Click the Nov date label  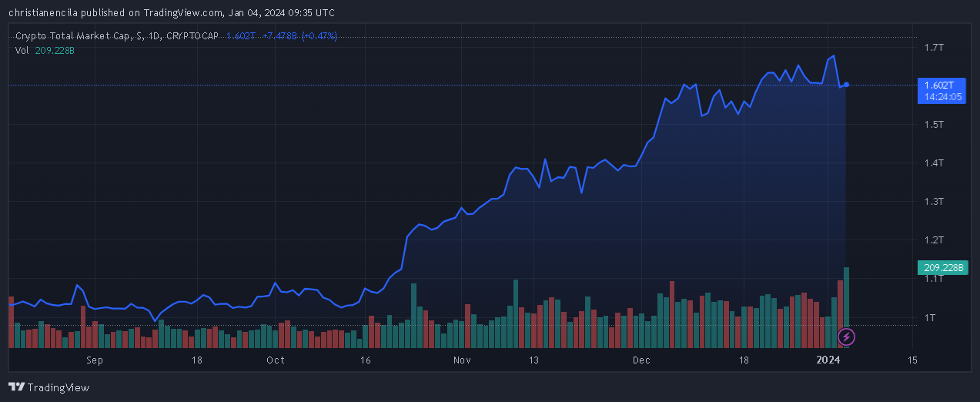click(x=462, y=360)
